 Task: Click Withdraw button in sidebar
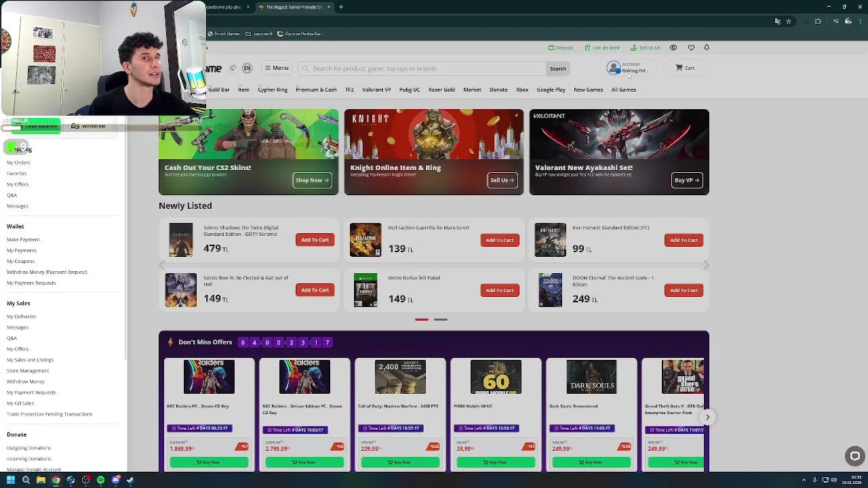click(88, 126)
